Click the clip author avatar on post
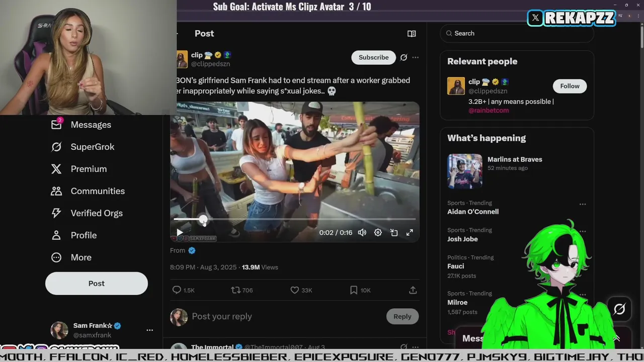The width and height of the screenshot is (644, 362). (x=182, y=59)
